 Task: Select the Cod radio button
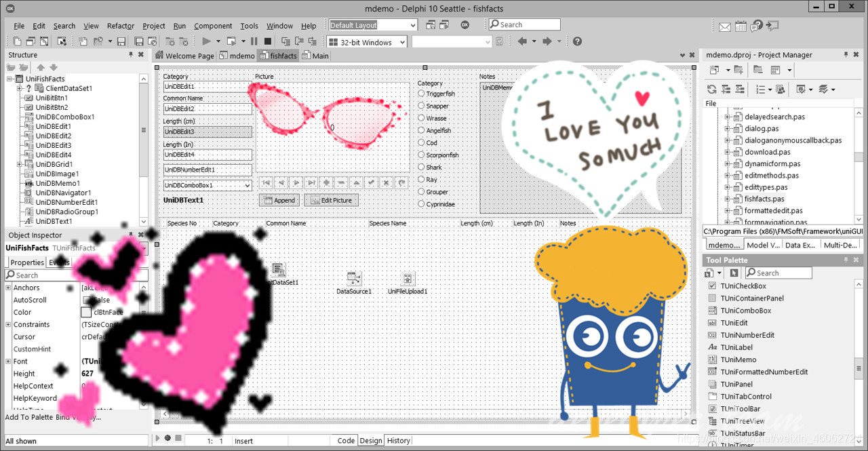[421, 142]
